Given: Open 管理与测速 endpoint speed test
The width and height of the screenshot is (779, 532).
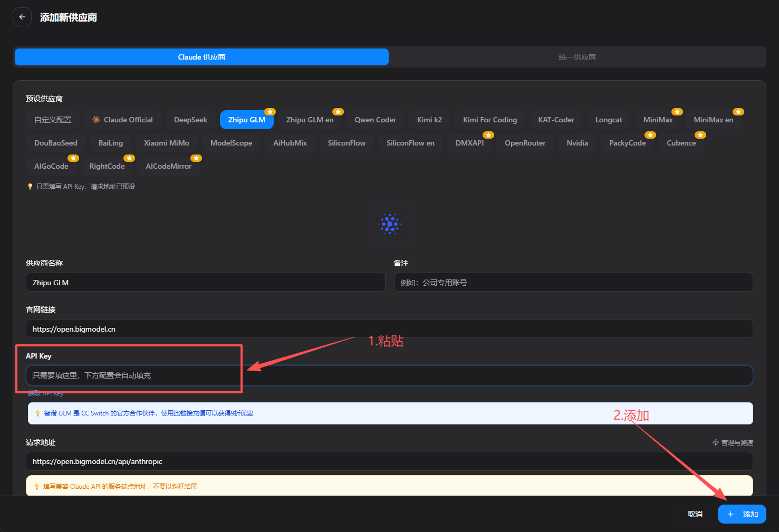Looking at the screenshot, I should coord(733,442).
